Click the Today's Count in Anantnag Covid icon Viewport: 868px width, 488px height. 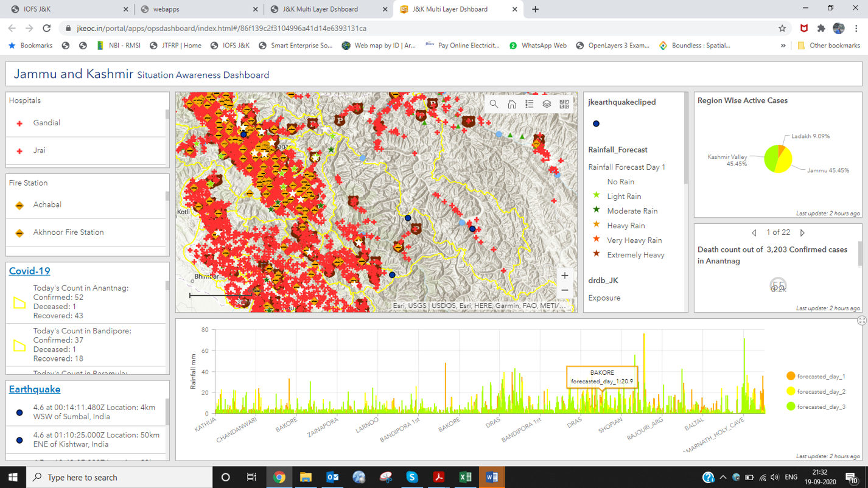coord(18,302)
